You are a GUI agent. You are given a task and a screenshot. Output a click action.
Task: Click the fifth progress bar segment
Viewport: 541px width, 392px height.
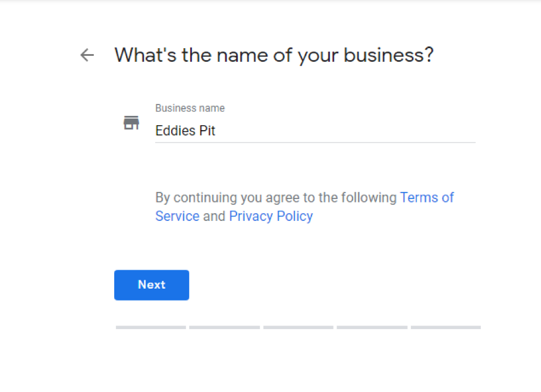[446, 327]
